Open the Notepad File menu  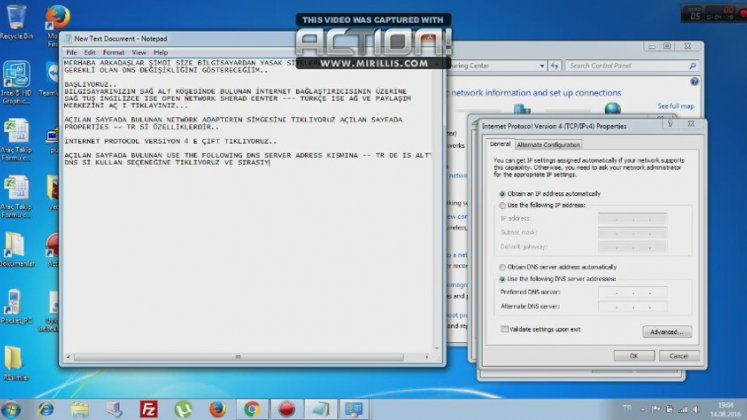pos(71,52)
